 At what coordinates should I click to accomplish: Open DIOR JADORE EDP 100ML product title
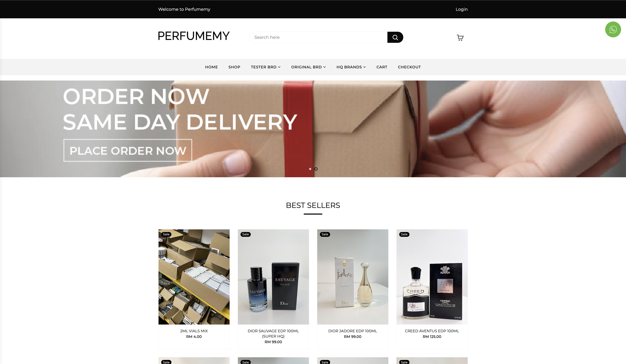coord(352,331)
